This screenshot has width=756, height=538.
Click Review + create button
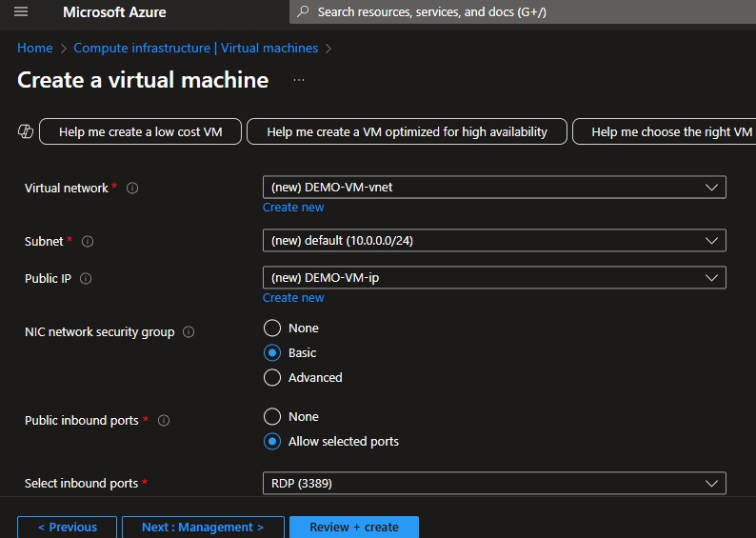pos(354,528)
